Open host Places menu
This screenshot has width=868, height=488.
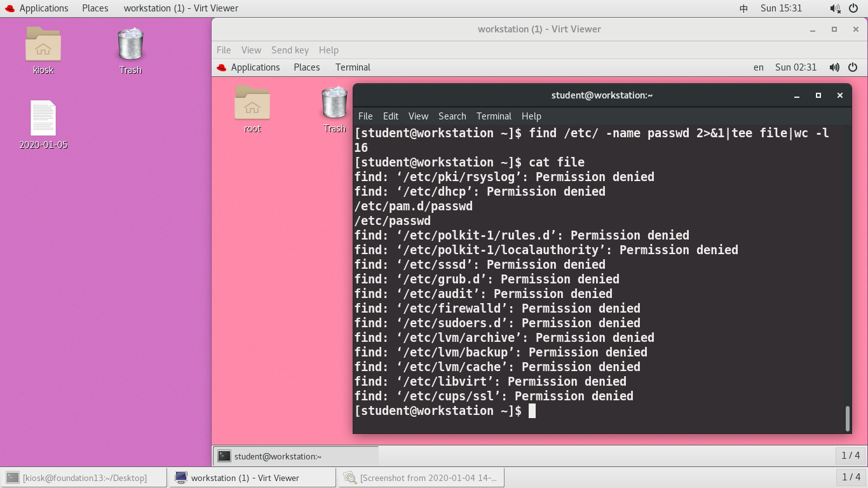(95, 8)
